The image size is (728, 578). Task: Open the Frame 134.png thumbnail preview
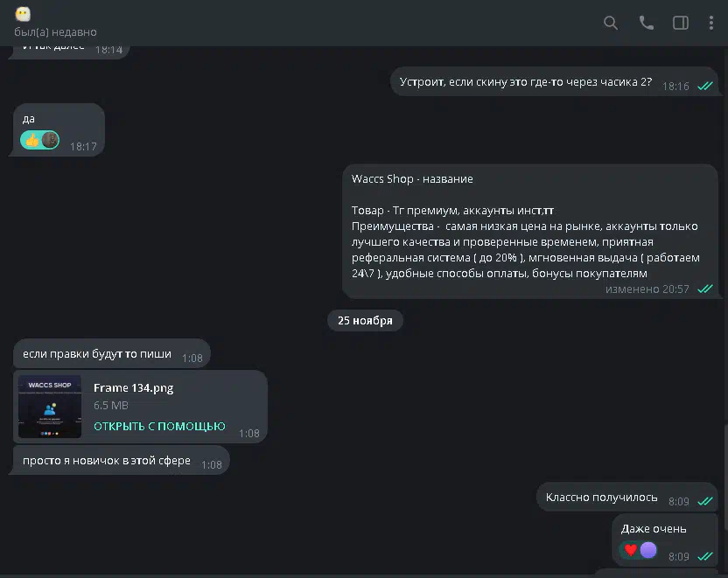click(x=50, y=407)
